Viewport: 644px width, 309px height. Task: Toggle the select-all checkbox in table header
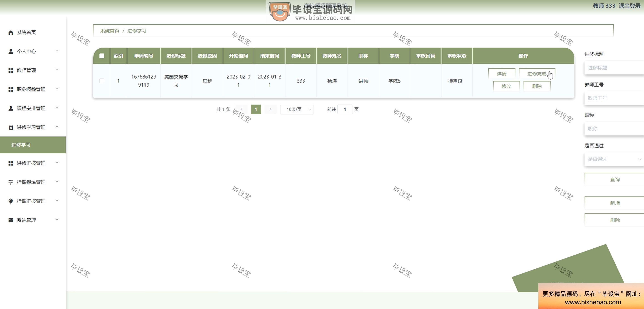pyautogui.click(x=102, y=56)
